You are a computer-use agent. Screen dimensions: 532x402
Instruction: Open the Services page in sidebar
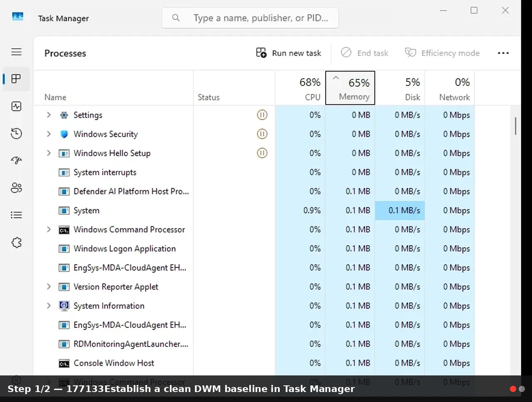click(x=17, y=243)
